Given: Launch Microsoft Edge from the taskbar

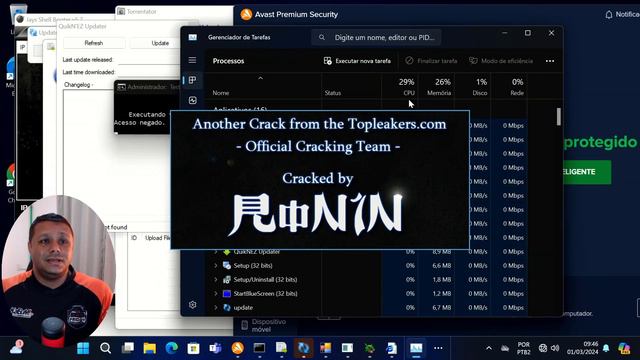Looking at the screenshot, I should point(172,348).
